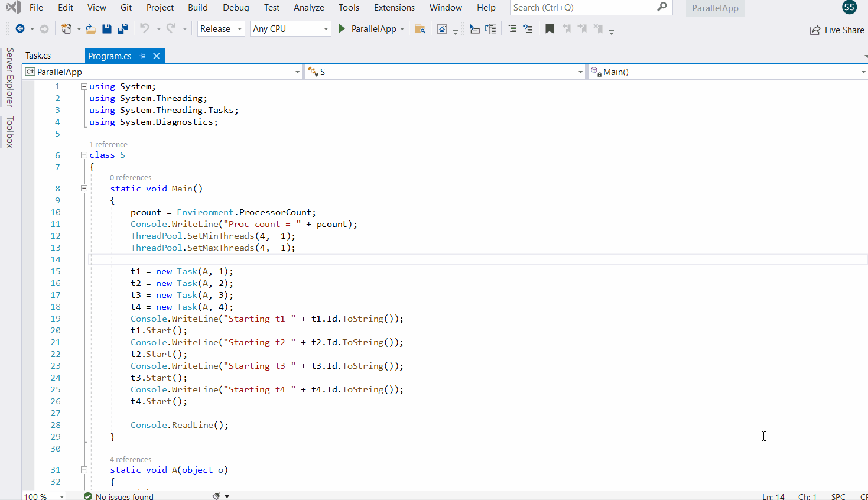
Task: Unpin the Program.cs tab
Action: (142, 55)
